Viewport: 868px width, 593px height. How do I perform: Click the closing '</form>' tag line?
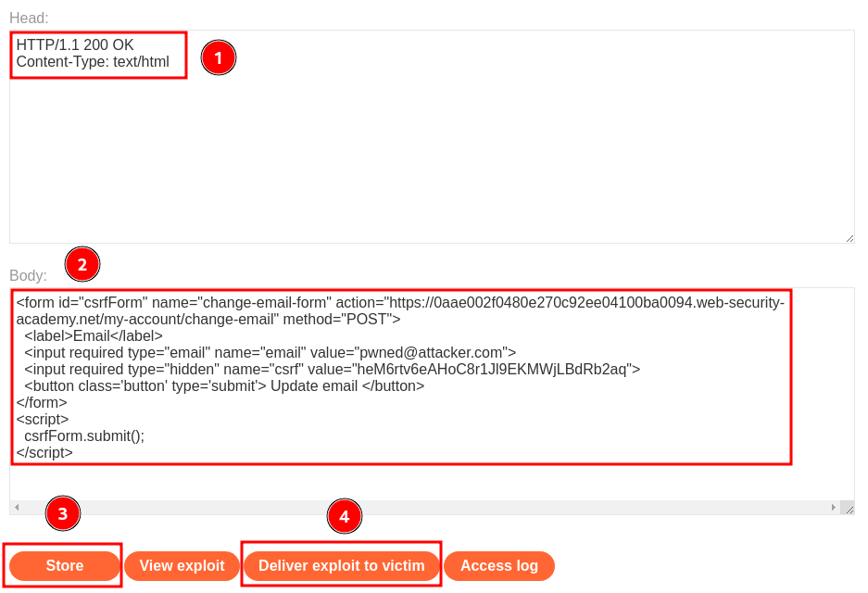(42, 402)
